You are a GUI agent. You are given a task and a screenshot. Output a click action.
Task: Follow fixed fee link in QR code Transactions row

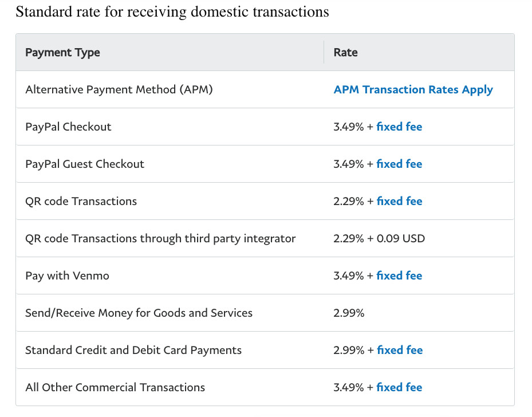pyautogui.click(x=399, y=201)
